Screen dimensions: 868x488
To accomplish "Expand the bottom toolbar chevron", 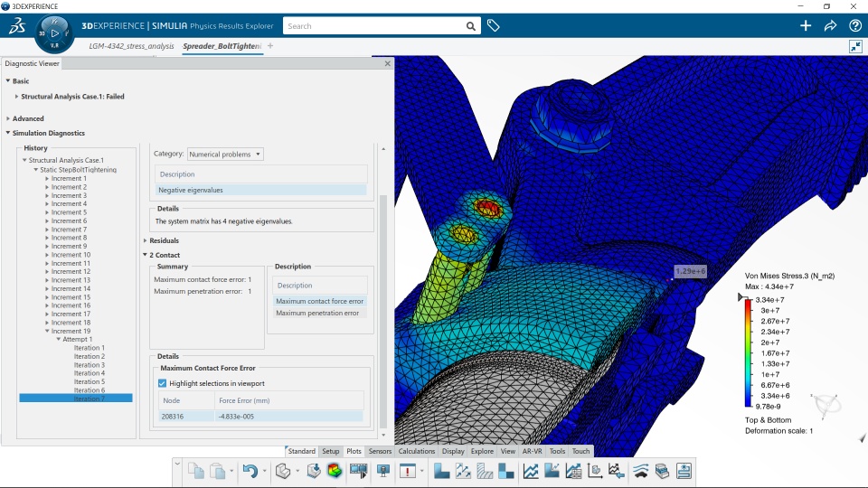I will (177, 463).
